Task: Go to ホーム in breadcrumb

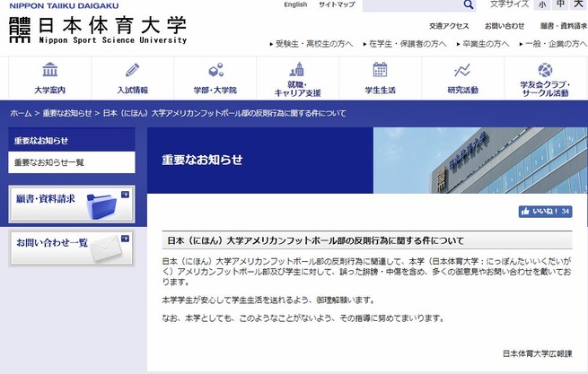Action: pos(21,113)
